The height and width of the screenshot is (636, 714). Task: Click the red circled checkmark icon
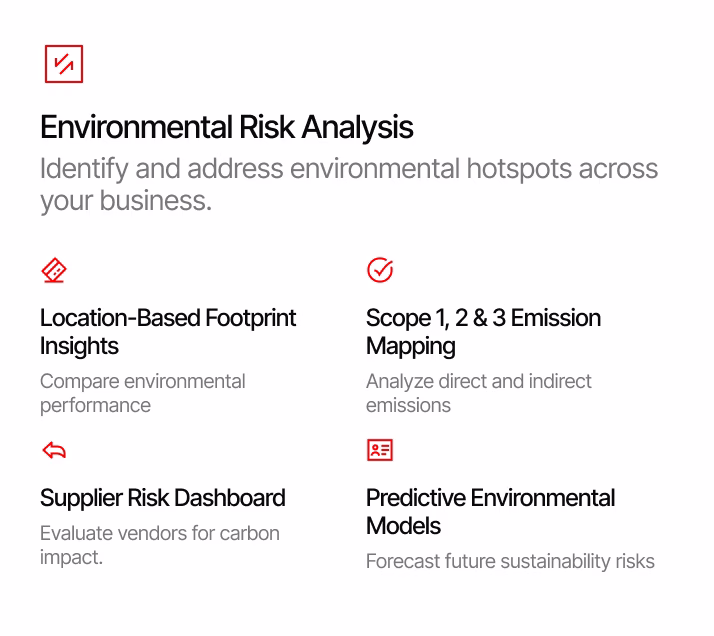[x=380, y=270]
